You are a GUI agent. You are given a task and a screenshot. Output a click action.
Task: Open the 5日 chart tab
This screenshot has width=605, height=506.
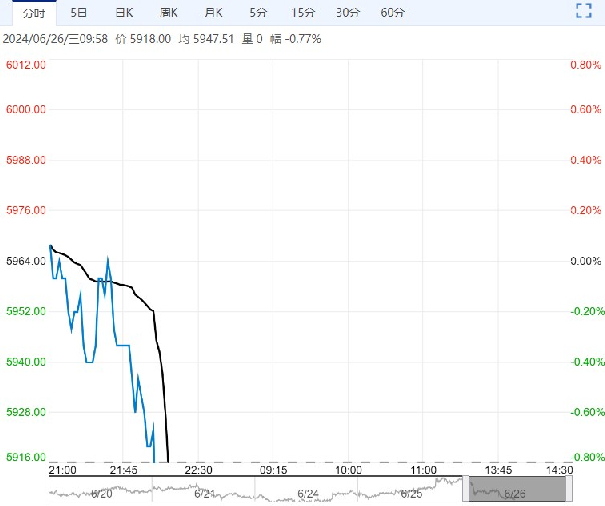click(78, 13)
